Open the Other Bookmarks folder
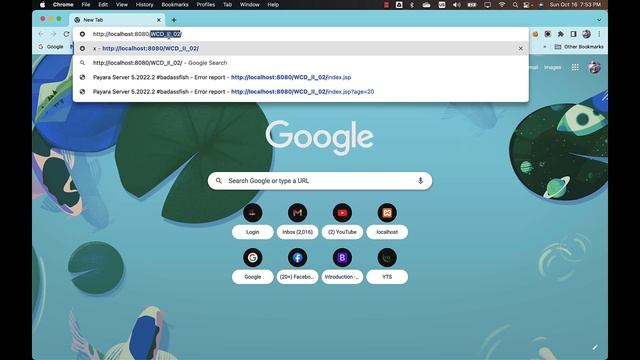The height and width of the screenshot is (360, 640). point(579,47)
